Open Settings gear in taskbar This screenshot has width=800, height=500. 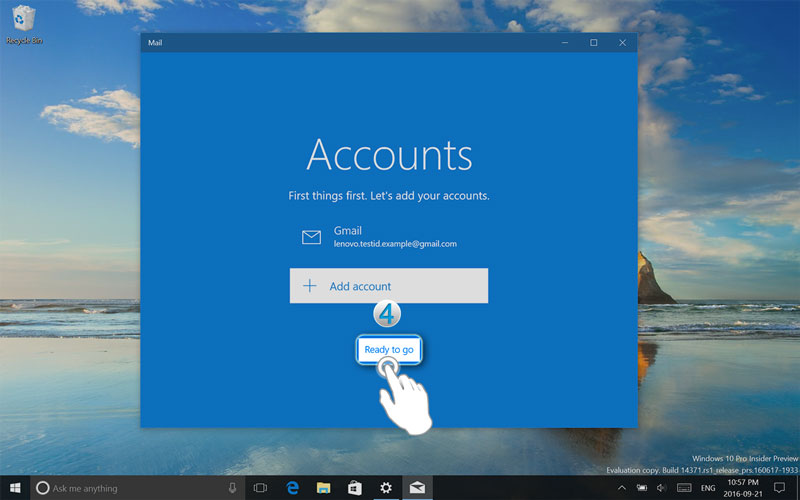tap(386, 488)
